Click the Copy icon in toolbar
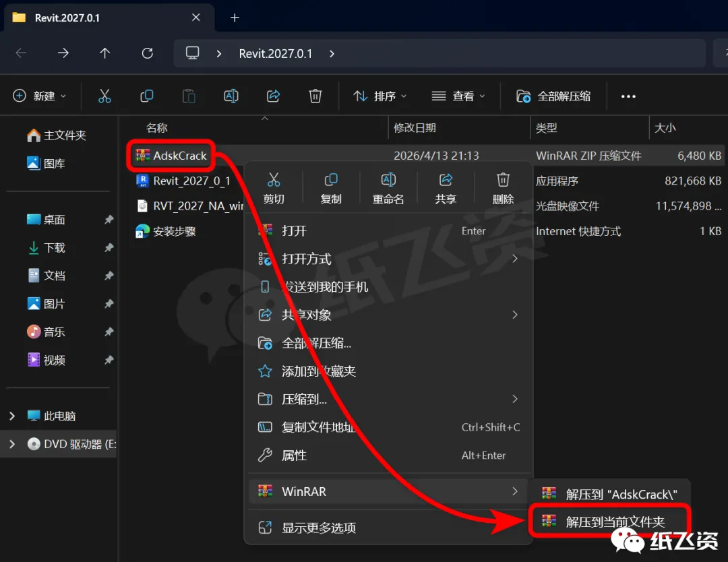 [147, 96]
